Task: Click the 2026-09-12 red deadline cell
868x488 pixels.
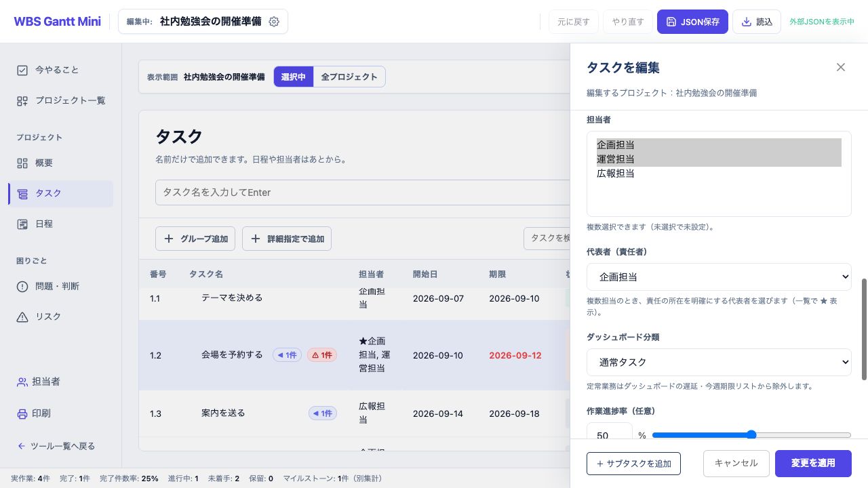Action: [x=515, y=355]
